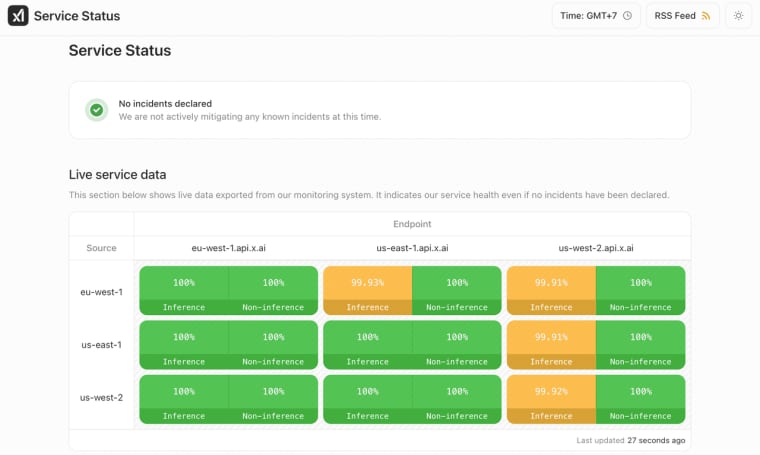The width and height of the screenshot is (760, 455).
Task: Click eu-west-1 row Non-inference cell under us-west-2.api.x.ai
Action: tap(640, 291)
